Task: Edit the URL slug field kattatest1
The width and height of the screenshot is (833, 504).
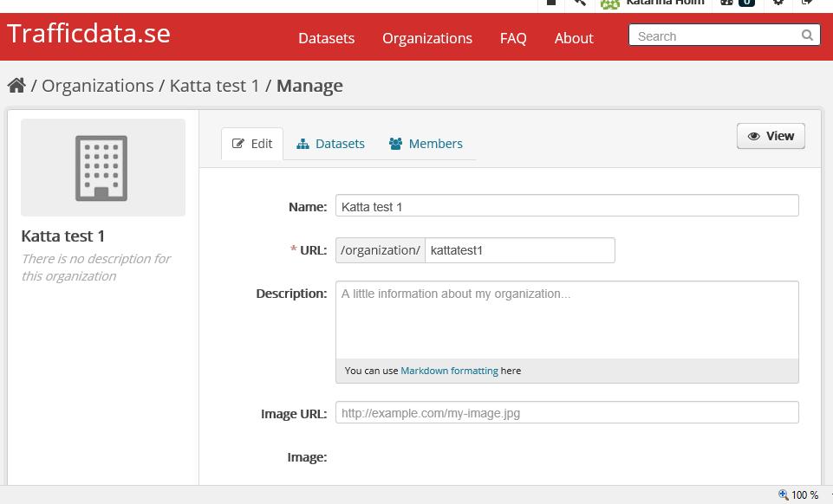Action: pyautogui.click(x=520, y=250)
